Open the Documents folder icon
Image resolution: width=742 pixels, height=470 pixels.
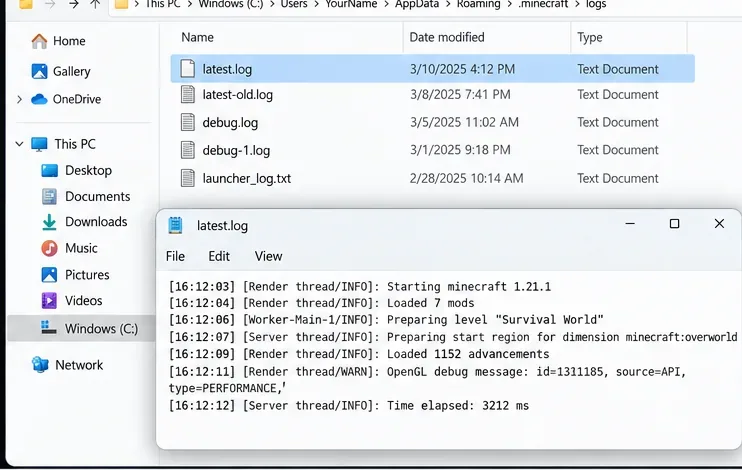[49, 196]
